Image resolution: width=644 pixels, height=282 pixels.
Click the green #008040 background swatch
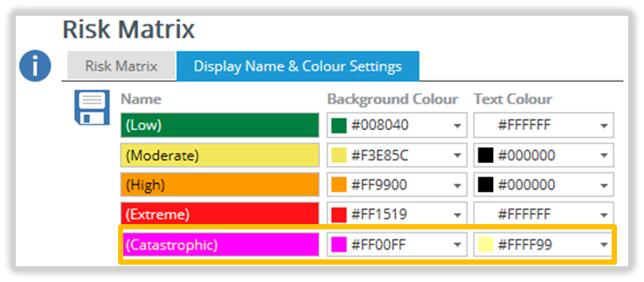[339, 126]
